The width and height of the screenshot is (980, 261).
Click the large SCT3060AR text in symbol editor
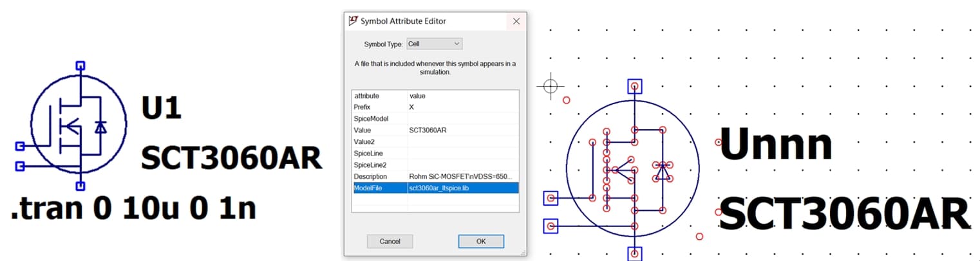(x=844, y=214)
